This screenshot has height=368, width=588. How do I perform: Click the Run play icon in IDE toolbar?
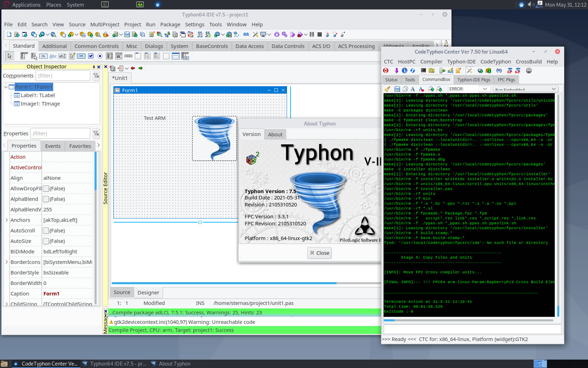(x=292, y=34)
